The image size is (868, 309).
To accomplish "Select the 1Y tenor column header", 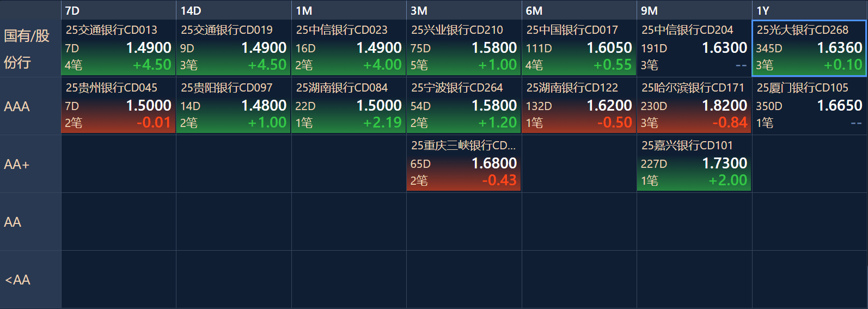I will click(810, 10).
